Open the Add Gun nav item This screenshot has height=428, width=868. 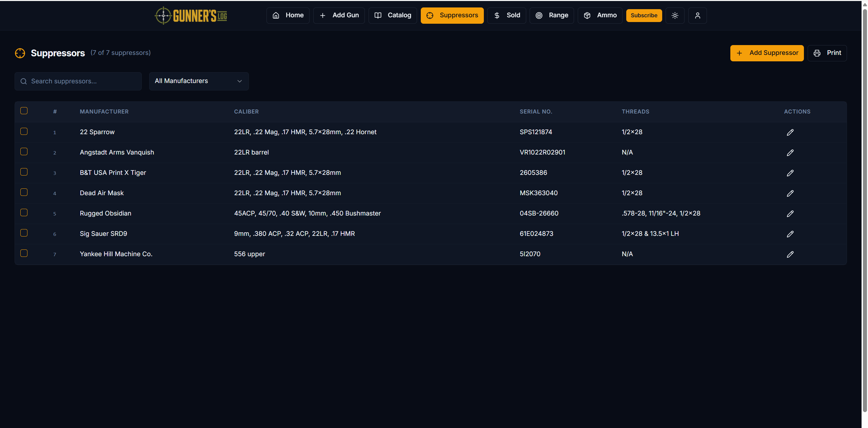pos(339,16)
